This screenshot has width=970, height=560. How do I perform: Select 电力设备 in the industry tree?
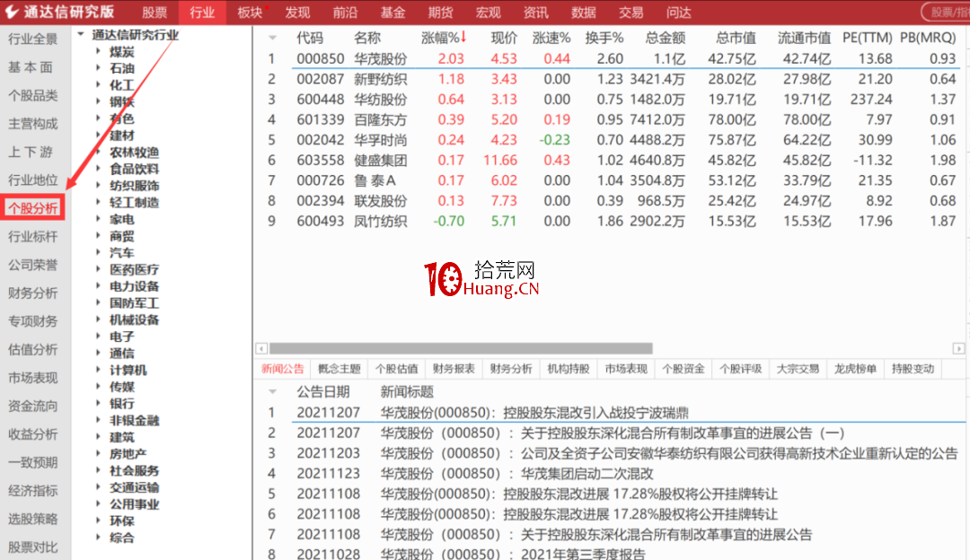(134, 286)
